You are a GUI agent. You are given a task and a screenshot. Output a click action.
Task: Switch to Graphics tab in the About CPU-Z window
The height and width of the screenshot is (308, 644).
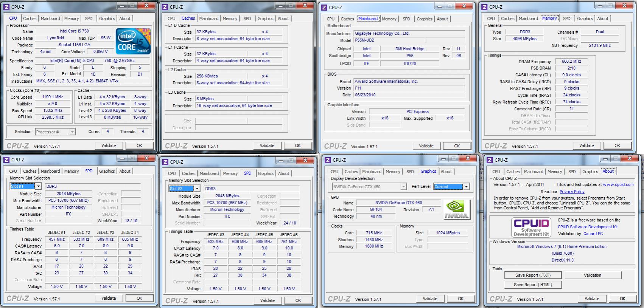[x=590, y=172]
